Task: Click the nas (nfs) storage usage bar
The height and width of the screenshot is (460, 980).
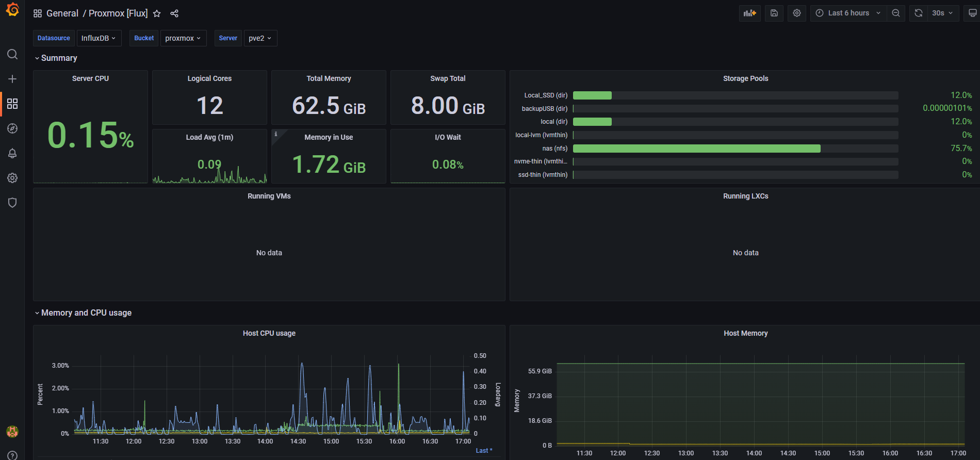Action: click(696, 149)
